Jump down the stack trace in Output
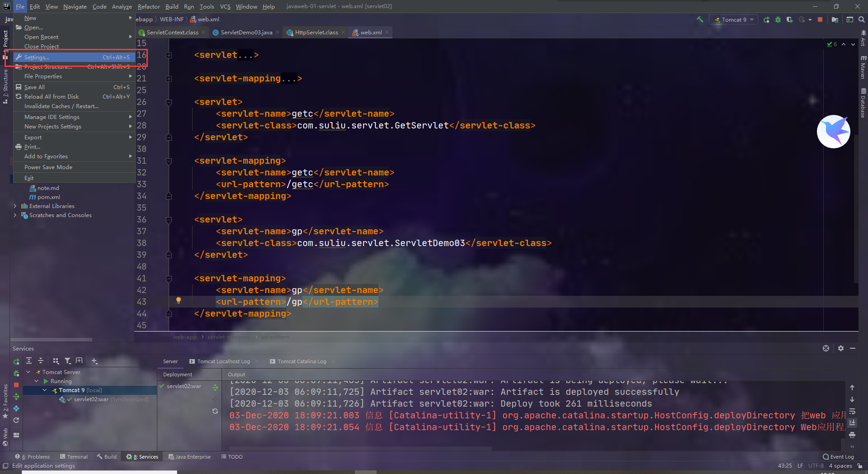Image resolution: width=868 pixels, height=474 pixels. 852,399
